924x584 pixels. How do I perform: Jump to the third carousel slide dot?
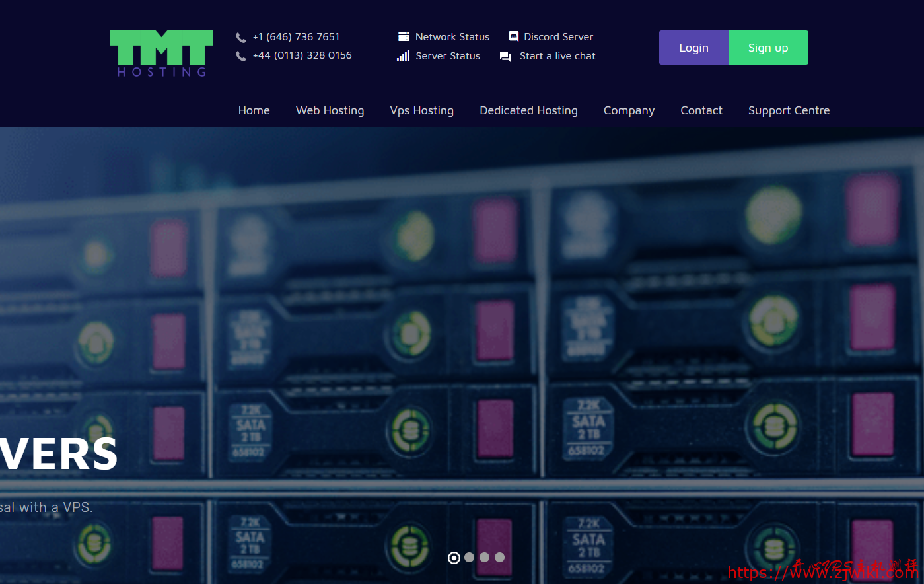click(x=484, y=558)
